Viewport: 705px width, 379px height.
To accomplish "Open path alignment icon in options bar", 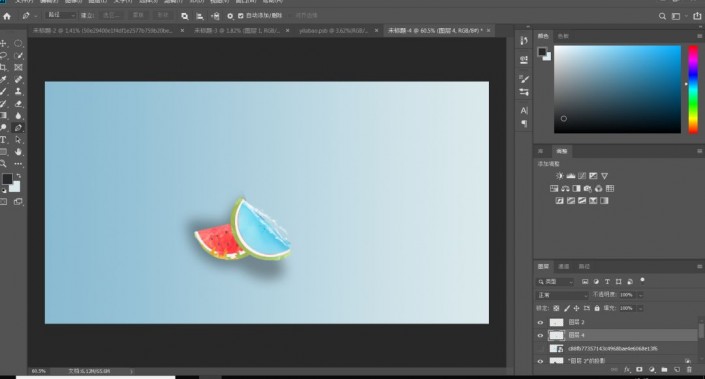I will pos(200,16).
